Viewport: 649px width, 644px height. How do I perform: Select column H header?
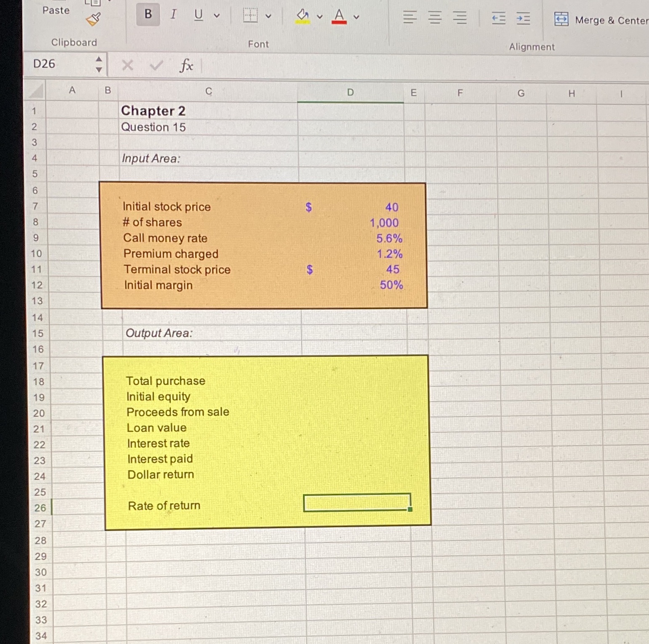[x=572, y=94]
